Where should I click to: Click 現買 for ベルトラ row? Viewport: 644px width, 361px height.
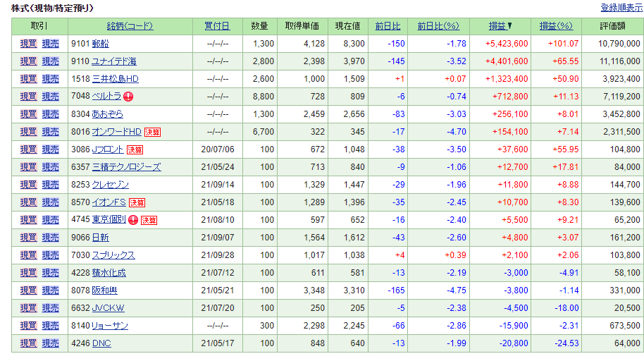point(29,96)
